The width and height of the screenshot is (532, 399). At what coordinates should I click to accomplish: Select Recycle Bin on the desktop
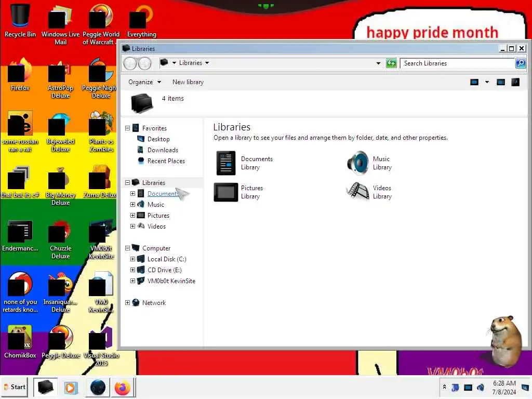point(20,20)
